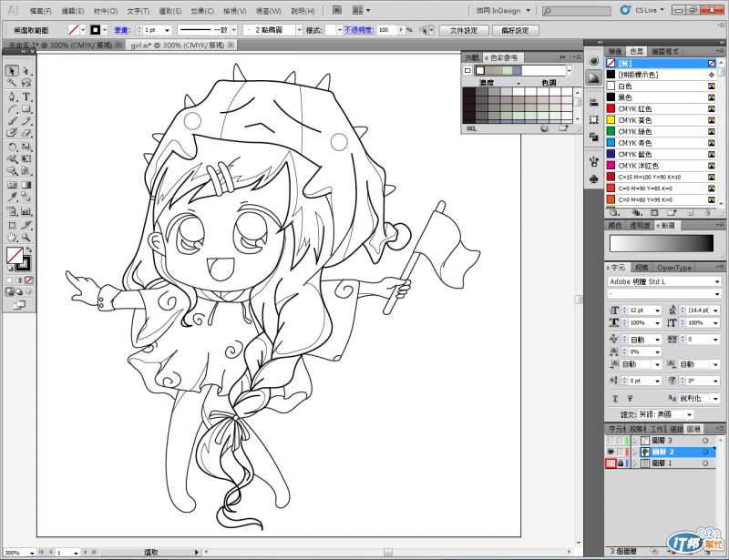This screenshot has width=729, height=560.
Task: Open the language 英語: 美國 dropdown
Action: (690, 414)
